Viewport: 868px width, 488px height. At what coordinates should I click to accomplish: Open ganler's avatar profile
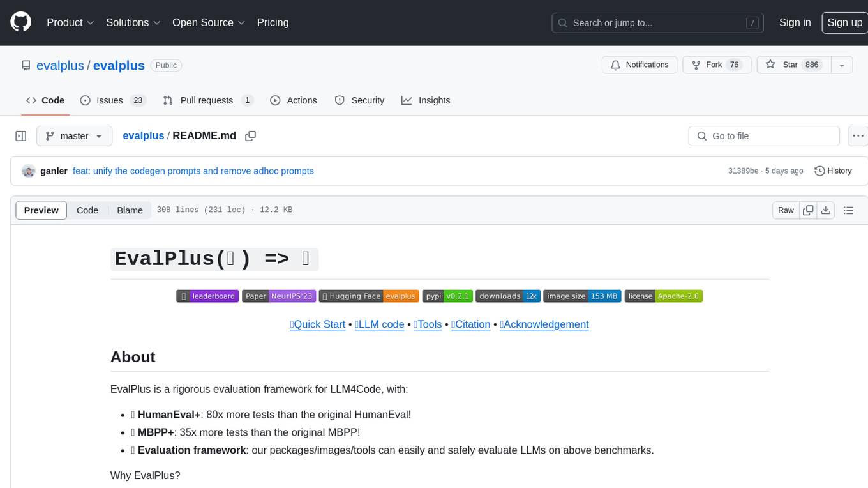coord(28,171)
